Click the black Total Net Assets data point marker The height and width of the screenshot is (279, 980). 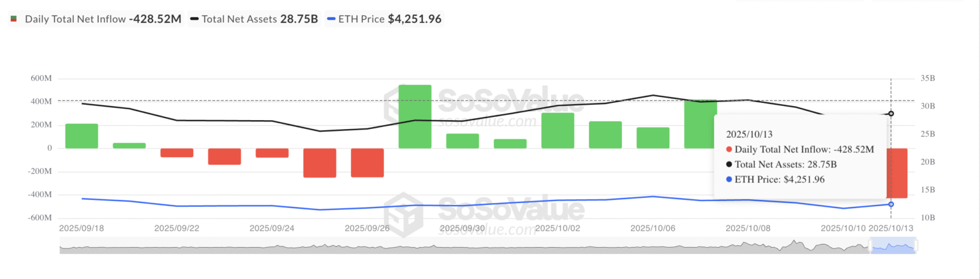point(891,114)
